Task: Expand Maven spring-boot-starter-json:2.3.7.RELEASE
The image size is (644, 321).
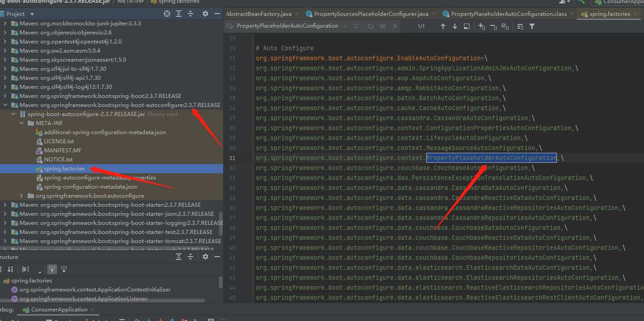Action: click(5, 214)
